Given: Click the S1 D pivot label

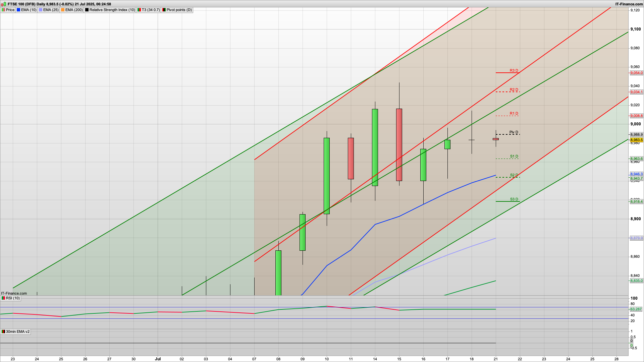Looking at the screenshot, I should point(514,157).
